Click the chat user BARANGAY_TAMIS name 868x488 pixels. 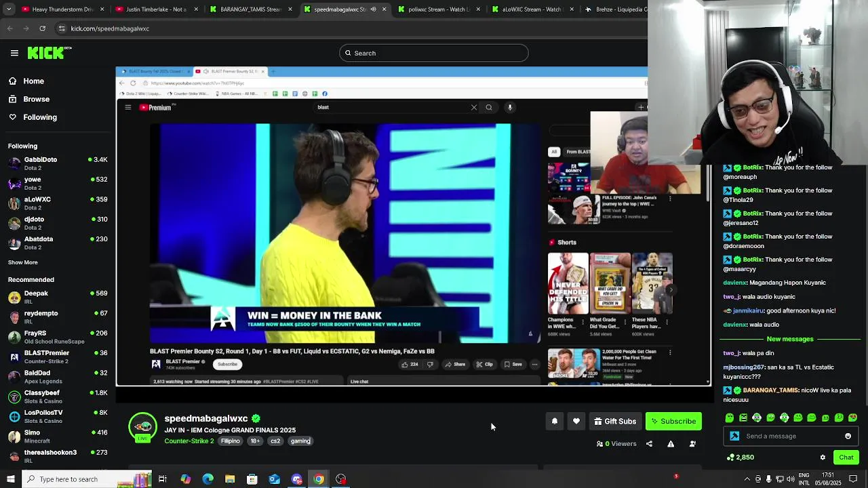[x=770, y=390]
